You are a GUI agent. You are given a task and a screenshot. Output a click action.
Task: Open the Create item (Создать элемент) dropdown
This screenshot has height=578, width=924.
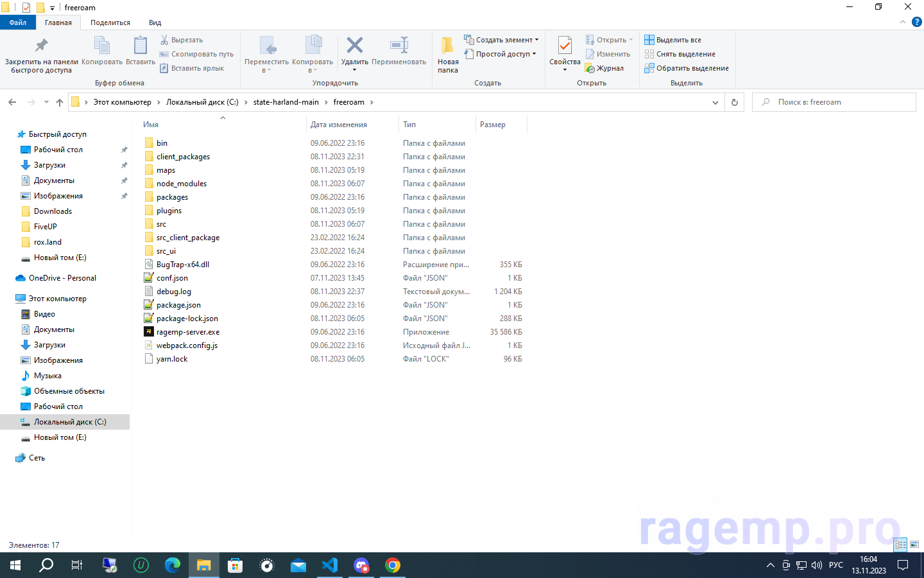501,40
